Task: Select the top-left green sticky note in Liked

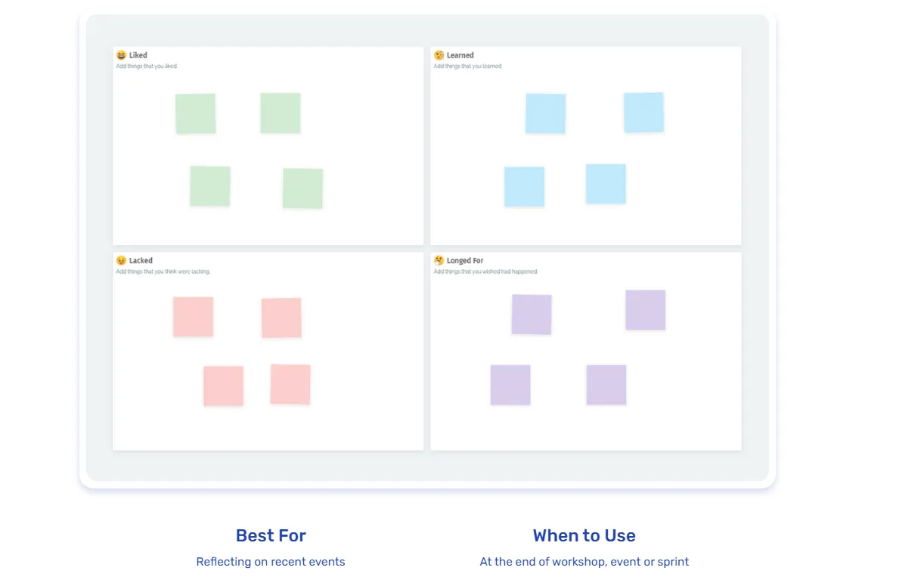Action: [195, 113]
